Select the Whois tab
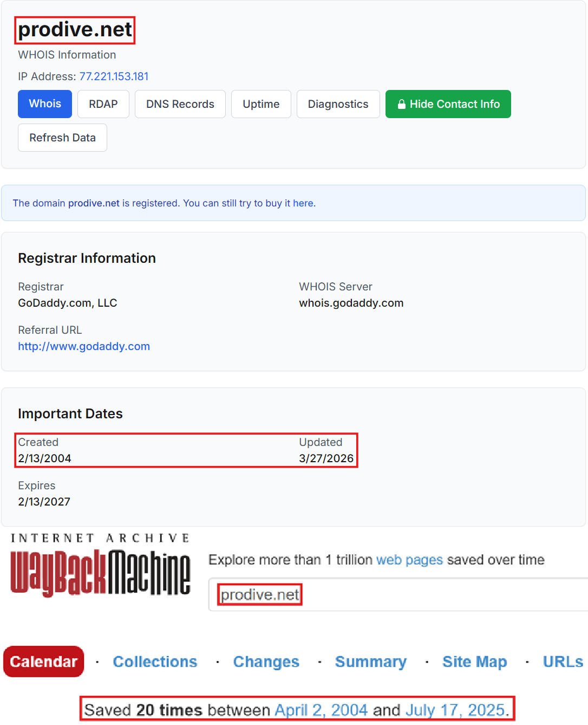The height and width of the screenshot is (725, 588). [44, 104]
